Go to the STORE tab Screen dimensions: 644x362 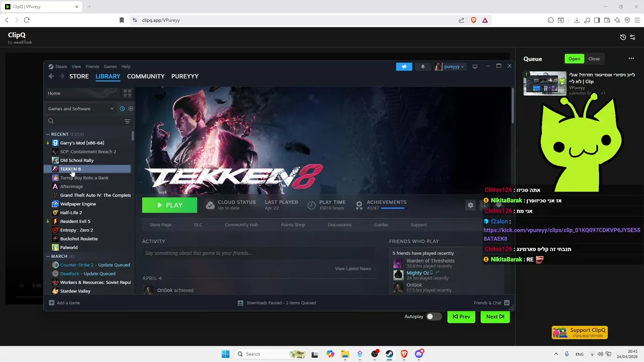79,76
